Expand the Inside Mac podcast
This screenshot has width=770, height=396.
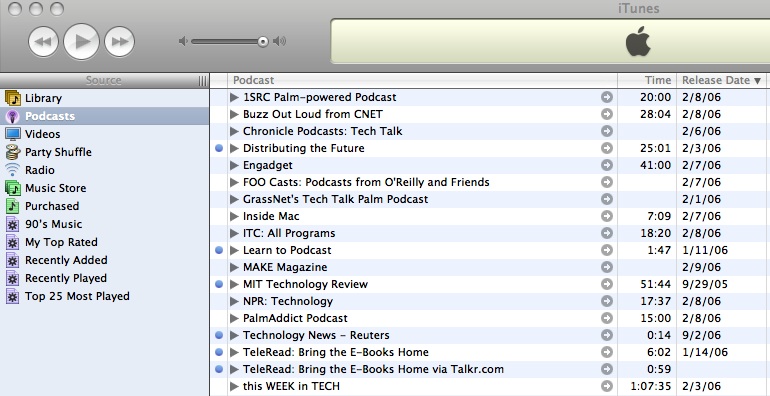234,216
